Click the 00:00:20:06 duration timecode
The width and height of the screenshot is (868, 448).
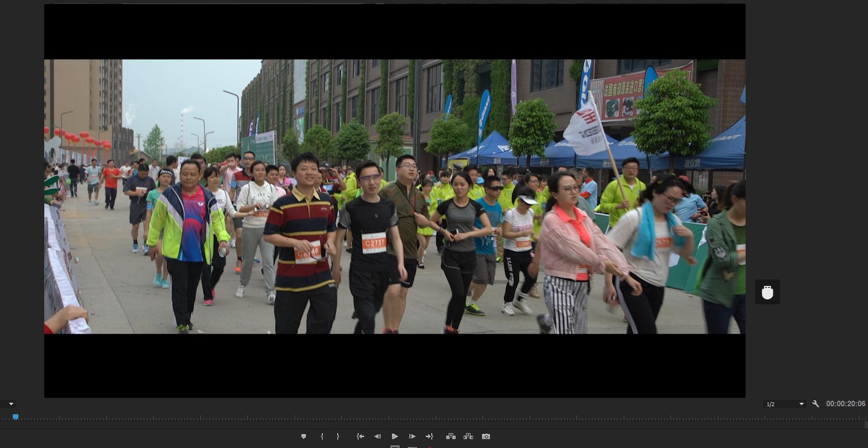point(846,404)
